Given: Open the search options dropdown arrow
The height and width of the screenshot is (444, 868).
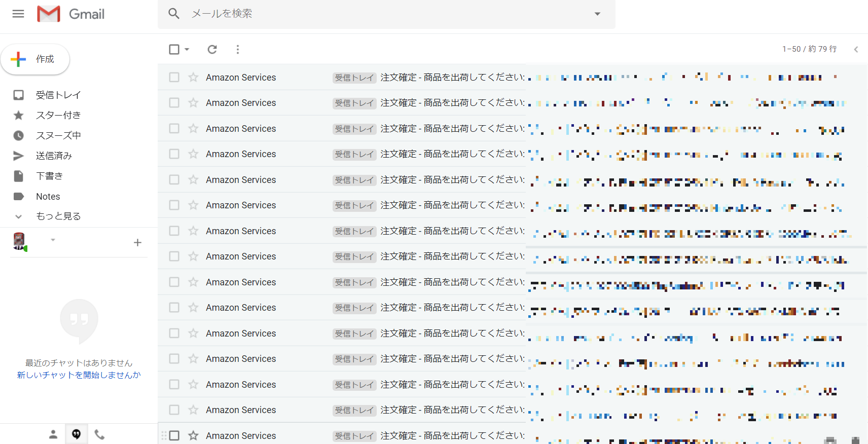Looking at the screenshot, I should [597, 14].
